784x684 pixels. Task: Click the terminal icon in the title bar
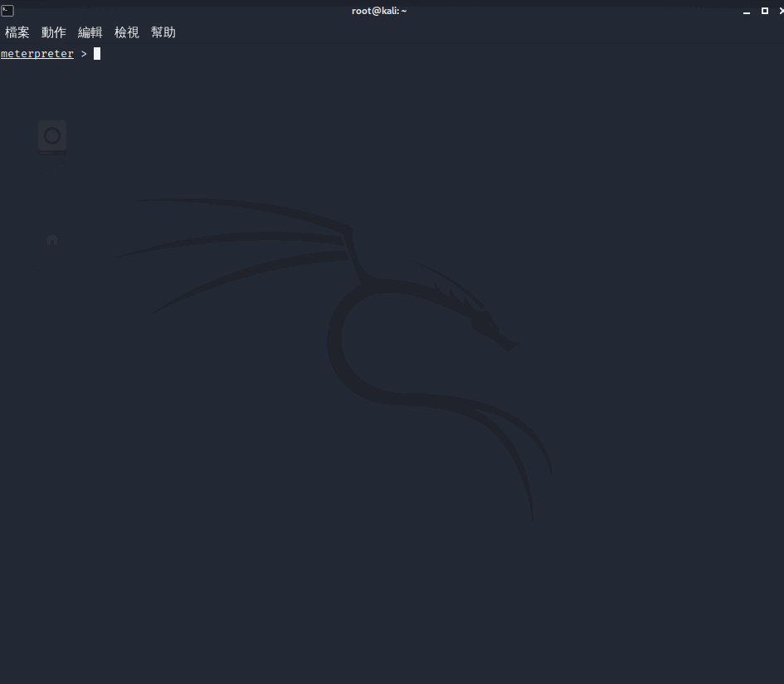pos(7,11)
